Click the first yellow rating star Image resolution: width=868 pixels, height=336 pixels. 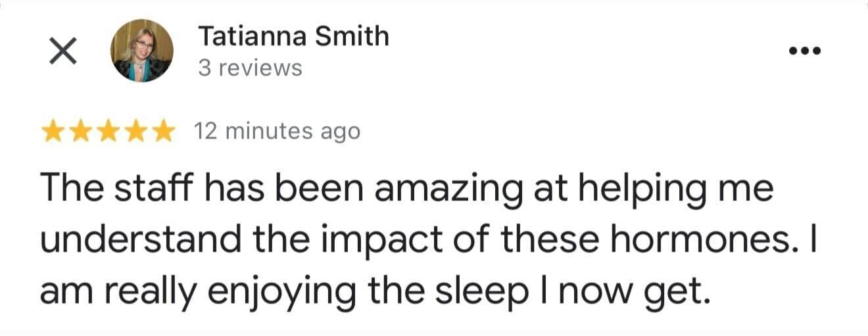click(53, 132)
